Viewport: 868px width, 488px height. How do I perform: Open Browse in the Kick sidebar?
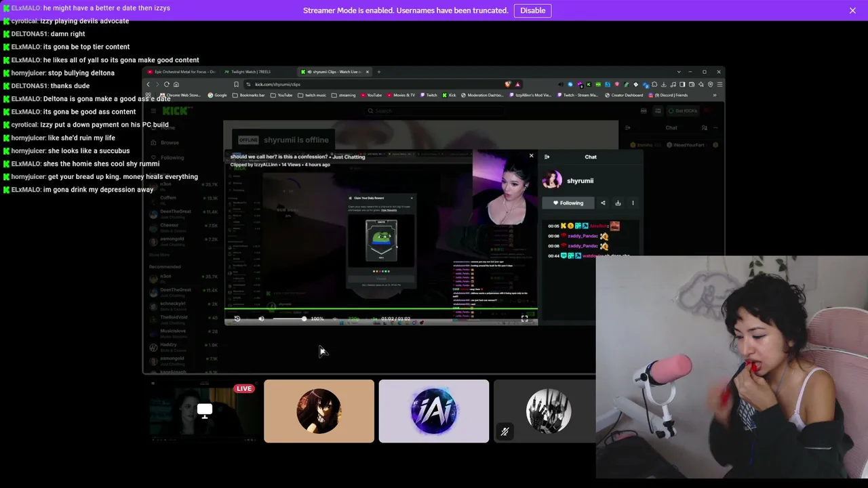click(x=165, y=142)
